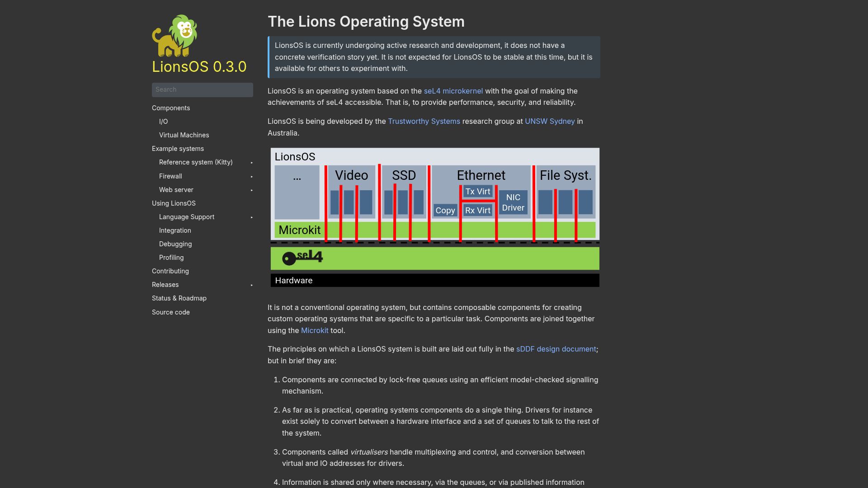Open the Firewall page

170,176
